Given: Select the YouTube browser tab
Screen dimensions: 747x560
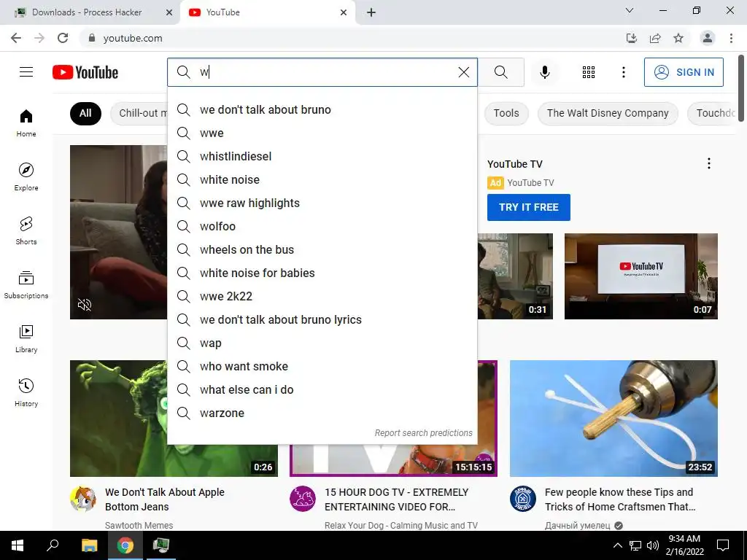Looking at the screenshot, I should pos(267,12).
